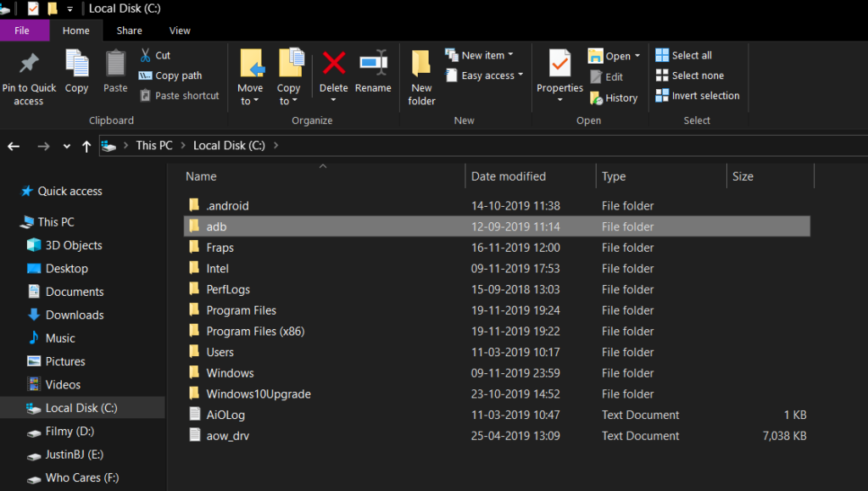Click the Pin to Quick access icon
868x491 pixels.
pyautogui.click(x=29, y=64)
